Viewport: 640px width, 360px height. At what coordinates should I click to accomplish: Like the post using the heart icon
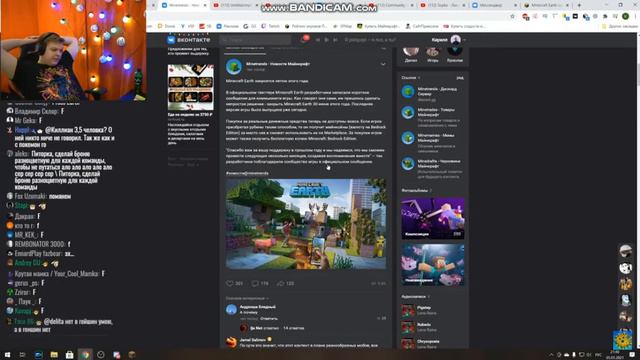pyautogui.click(x=230, y=283)
